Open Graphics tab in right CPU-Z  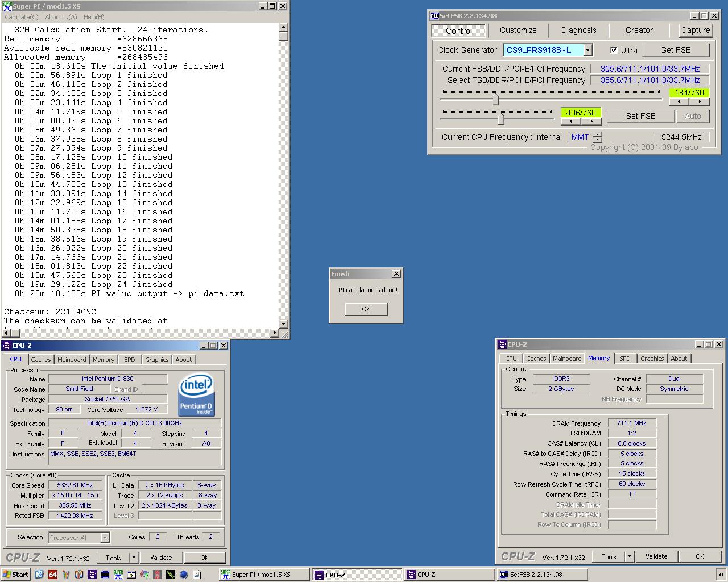(652, 359)
